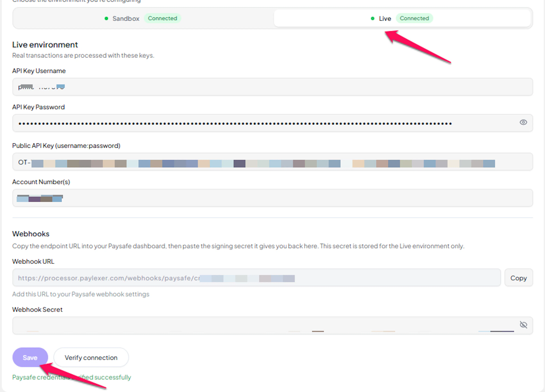Viewport: 545px width, 392px height.
Task: Click the Webhook Secret label
Action: pos(37,310)
